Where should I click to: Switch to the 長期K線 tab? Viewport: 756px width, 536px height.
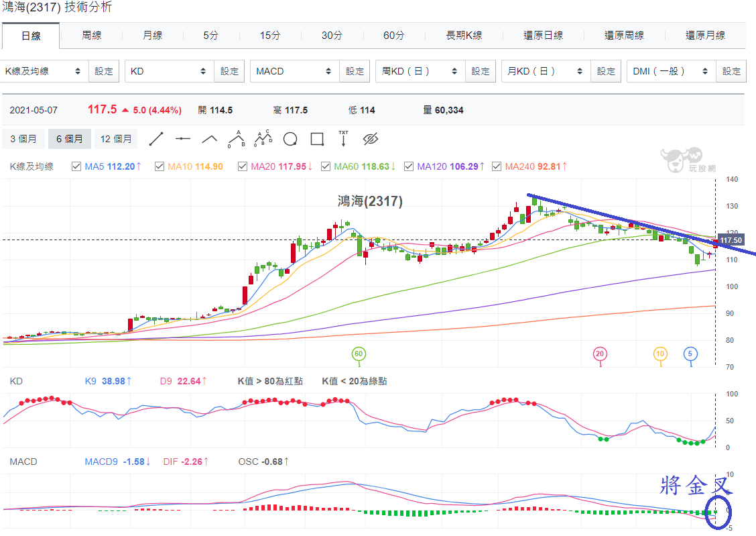(x=464, y=35)
